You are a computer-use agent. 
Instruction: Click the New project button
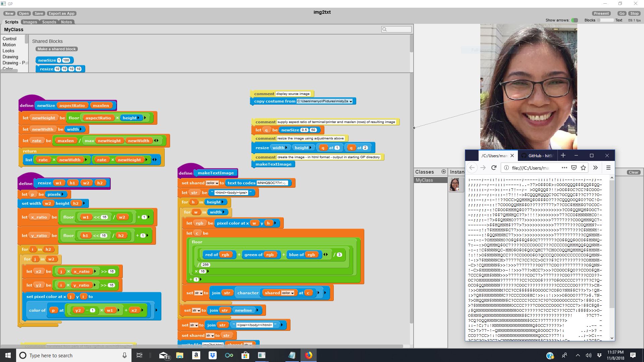coord(9,13)
